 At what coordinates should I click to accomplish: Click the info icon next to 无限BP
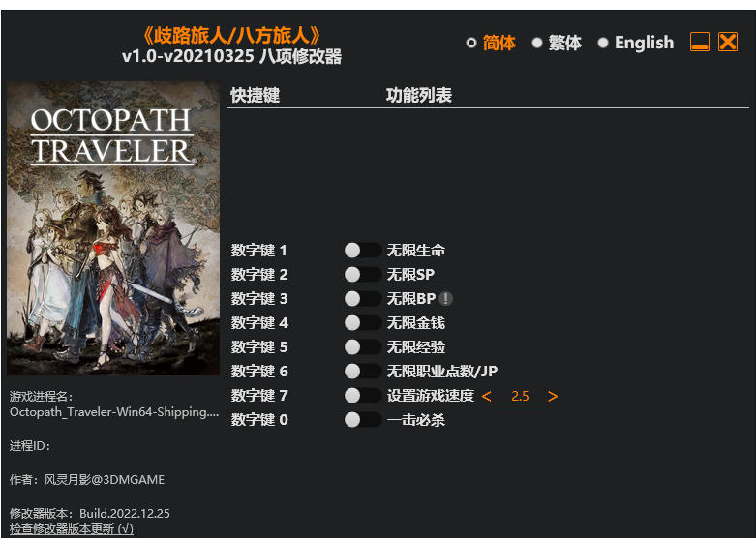tap(446, 299)
